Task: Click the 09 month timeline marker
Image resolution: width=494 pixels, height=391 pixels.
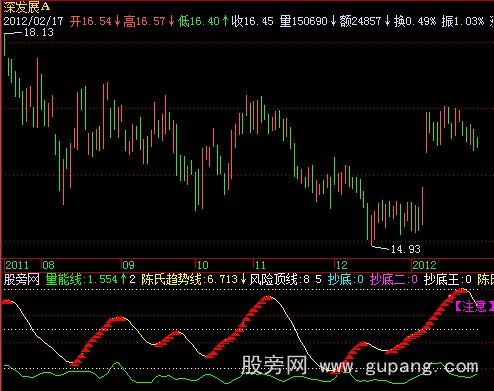Action: point(128,265)
